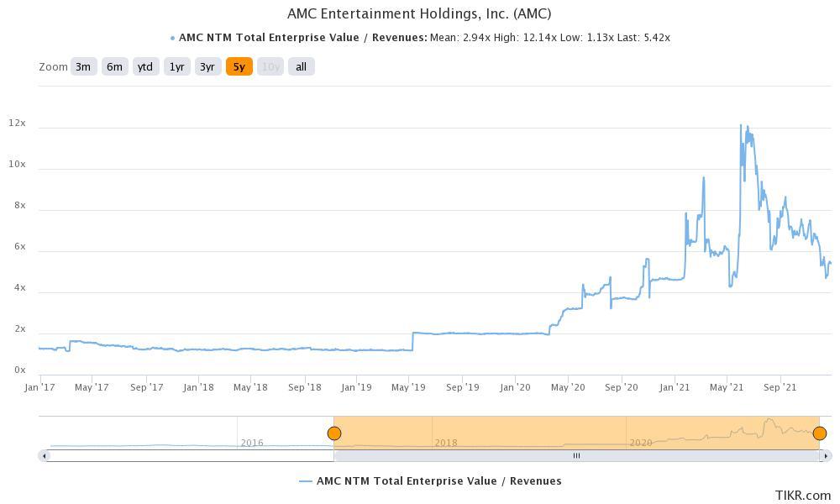Click the right orange navigator handle
The height and width of the screenshot is (504, 840).
pos(819,433)
